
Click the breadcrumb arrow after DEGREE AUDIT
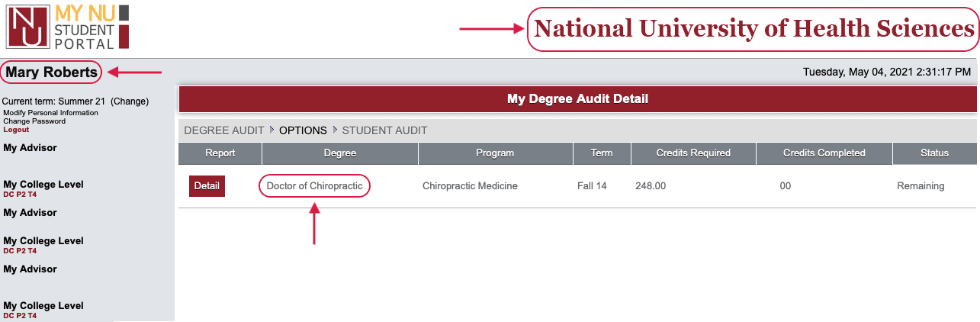click(272, 130)
